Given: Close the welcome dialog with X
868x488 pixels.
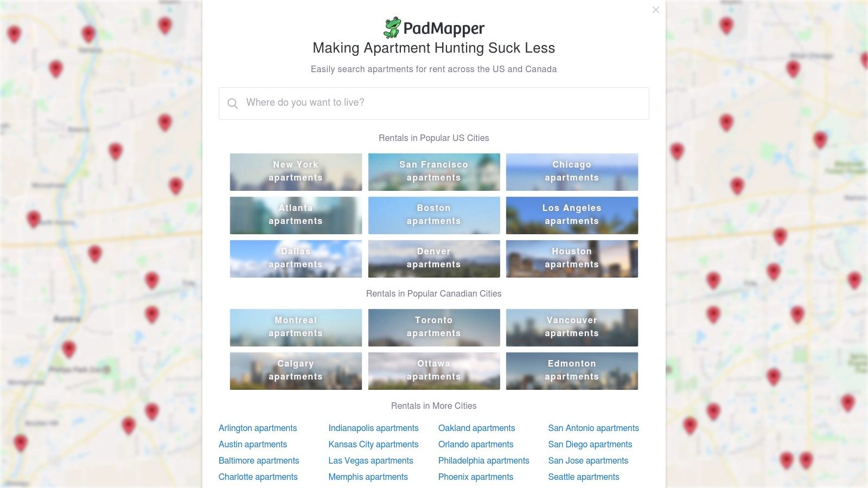Looking at the screenshot, I should coord(656,10).
